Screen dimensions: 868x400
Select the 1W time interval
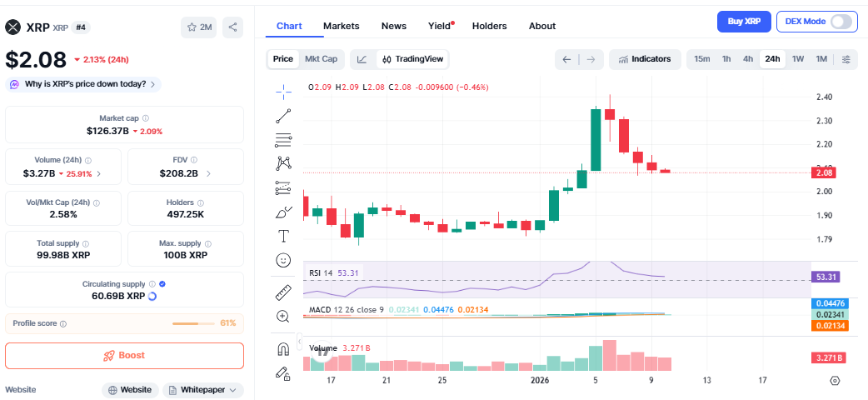click(798, 59)
